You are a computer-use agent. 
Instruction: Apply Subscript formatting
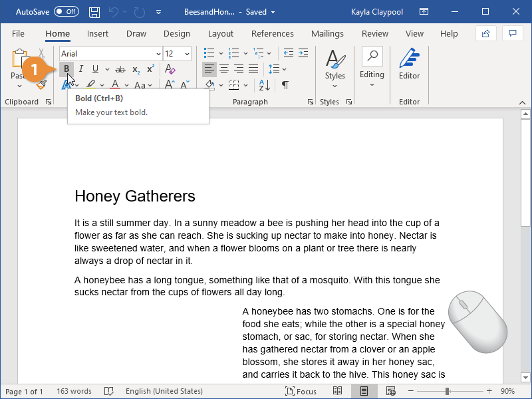point(136,69)
